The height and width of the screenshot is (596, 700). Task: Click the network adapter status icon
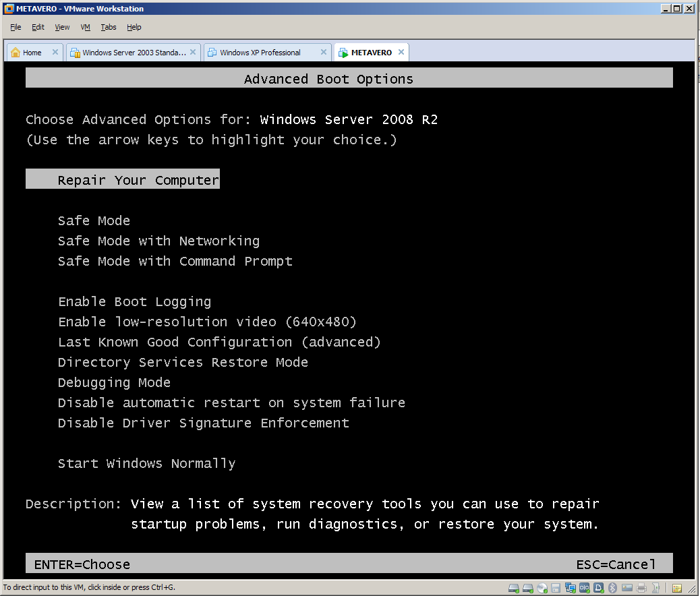570,588
